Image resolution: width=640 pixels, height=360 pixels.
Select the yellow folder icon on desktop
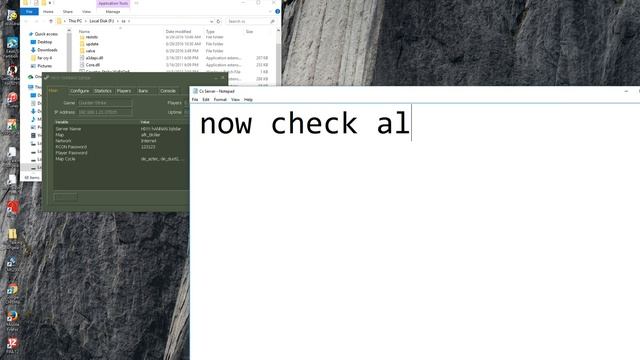tap(12, 234)
